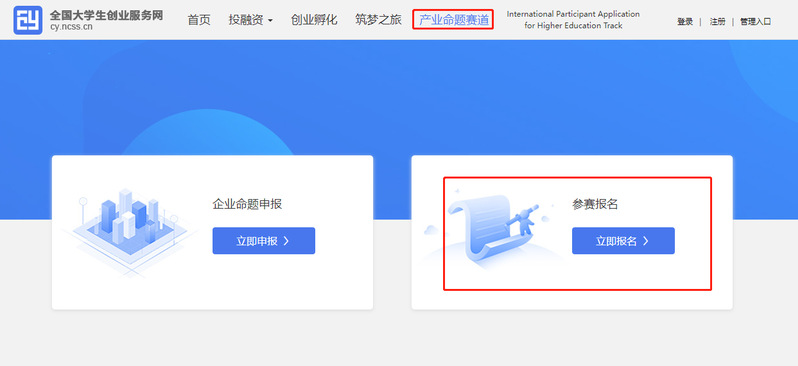This screenshot has height=366, width=798.
Task: Click the 登录 login link
Action: point(685,21)
